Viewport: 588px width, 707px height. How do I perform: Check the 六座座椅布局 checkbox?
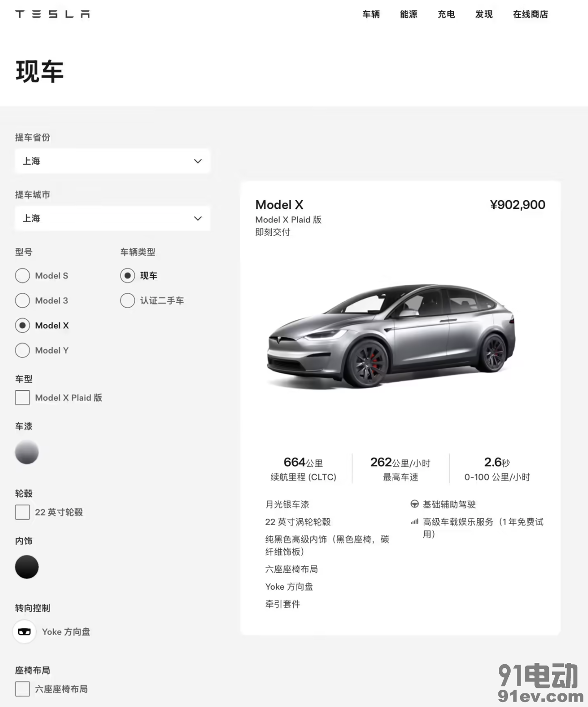coord(22,689)
